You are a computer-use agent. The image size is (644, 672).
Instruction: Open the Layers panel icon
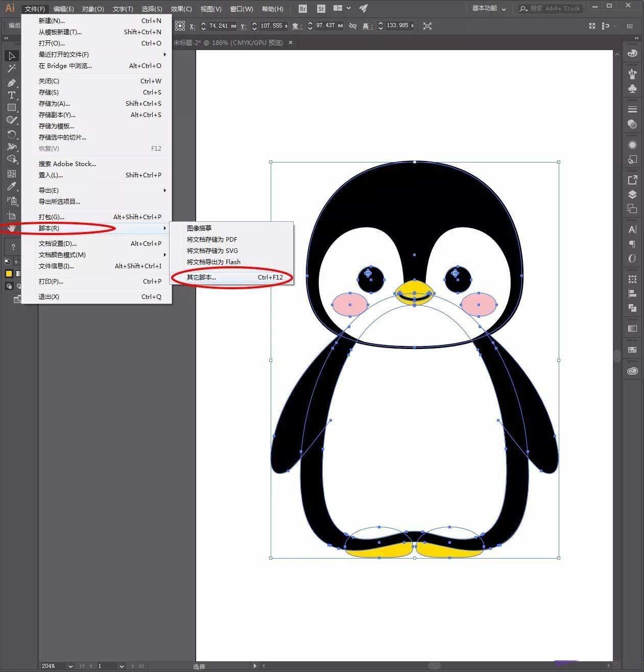[632, 194]
